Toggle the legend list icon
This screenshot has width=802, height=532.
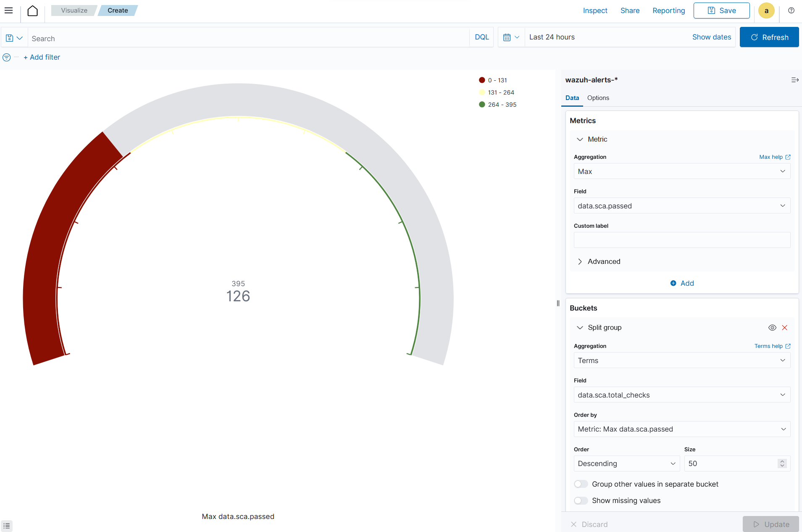pyautogui.click(x=7, y=526)
